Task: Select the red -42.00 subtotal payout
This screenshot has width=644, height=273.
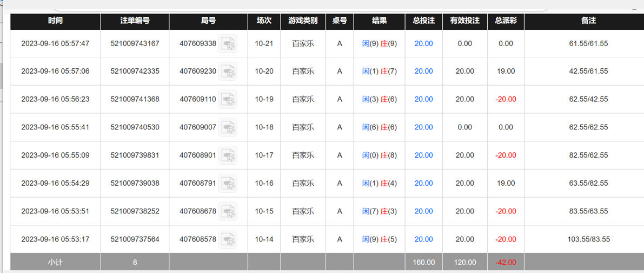Action: coord(506,263)
